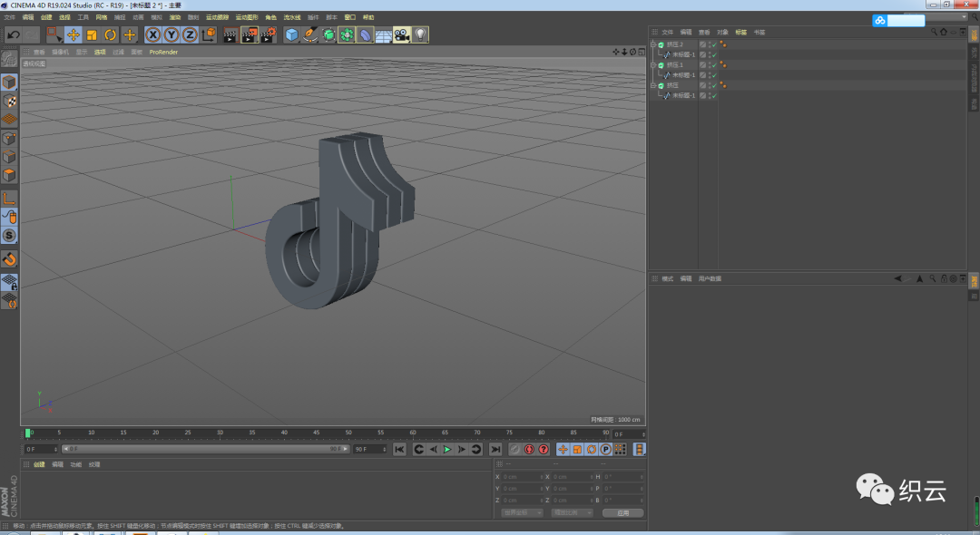Open the File menu in menu bar
This screenshot has height=535, width=980.
[9, 17]
